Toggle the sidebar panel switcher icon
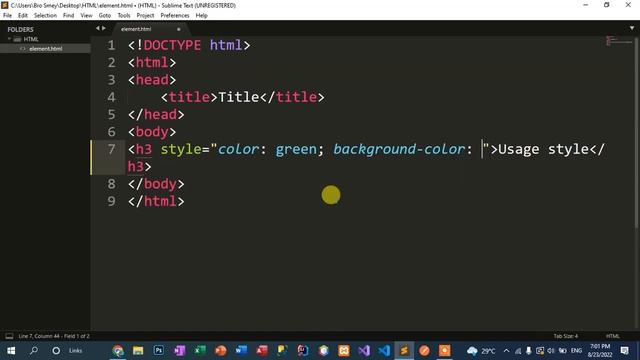The height and width of the screenshot is (360, 640). pyautogui.click(x=9, y=336)
